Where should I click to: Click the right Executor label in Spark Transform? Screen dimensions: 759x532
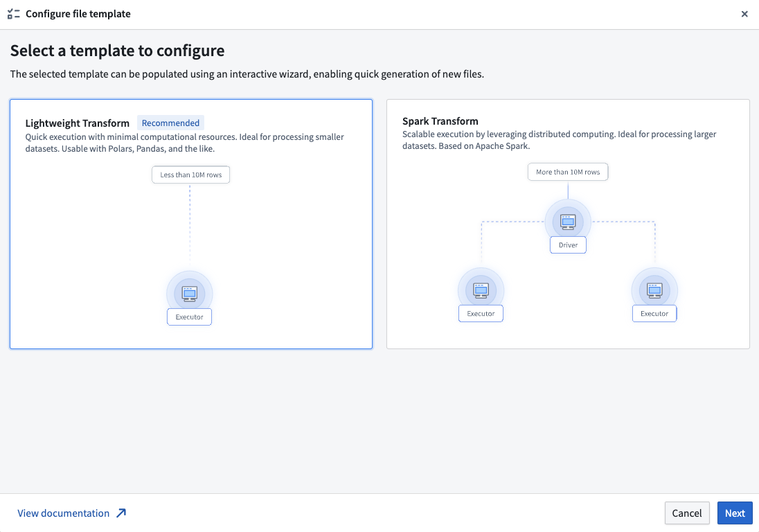click(x=654, y=314)
